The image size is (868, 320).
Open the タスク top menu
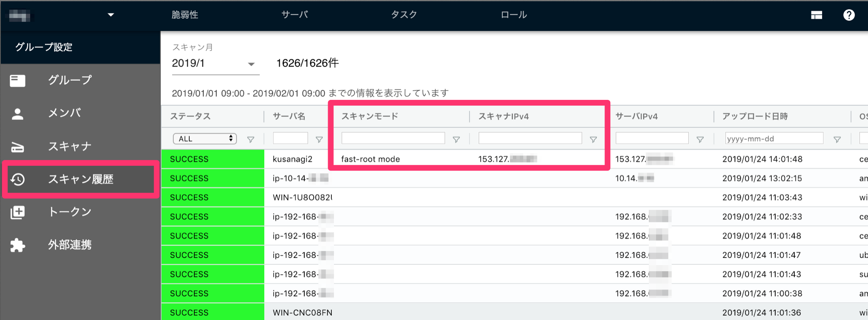(404, 15)
